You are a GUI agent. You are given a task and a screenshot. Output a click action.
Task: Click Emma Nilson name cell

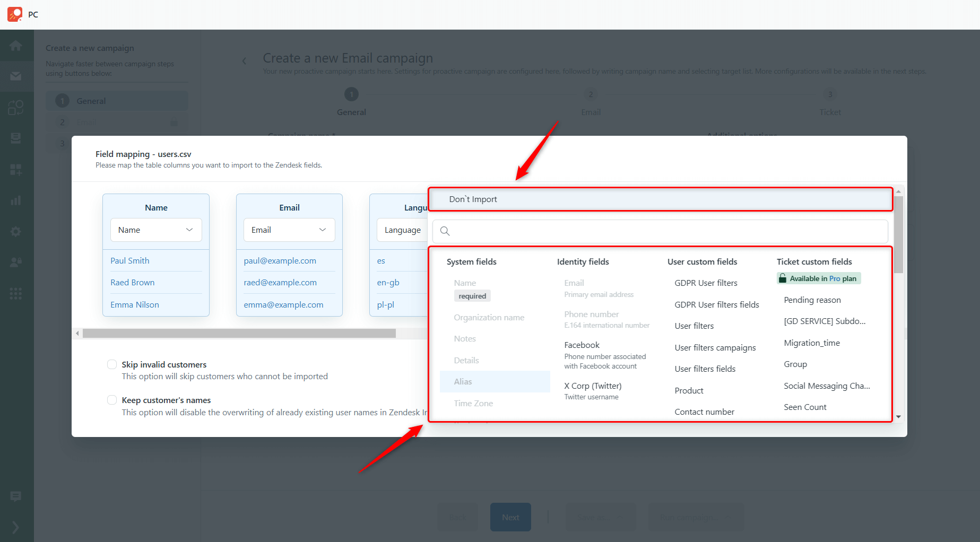(135, 305)
